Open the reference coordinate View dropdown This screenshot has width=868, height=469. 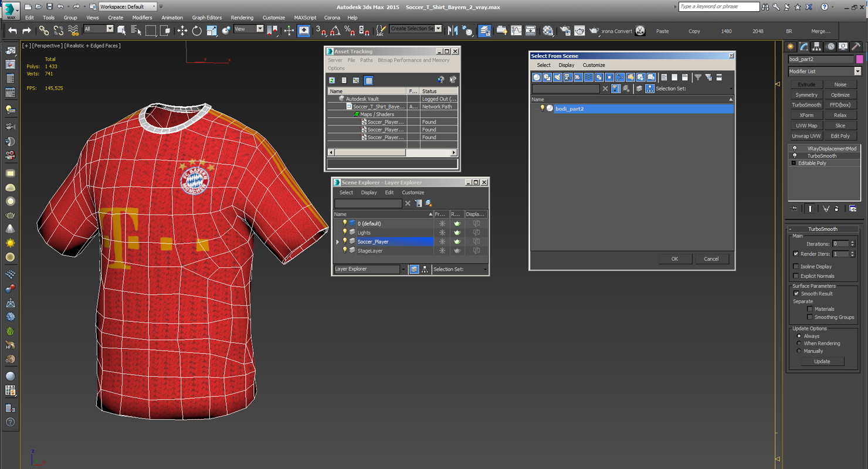point(249,29)
